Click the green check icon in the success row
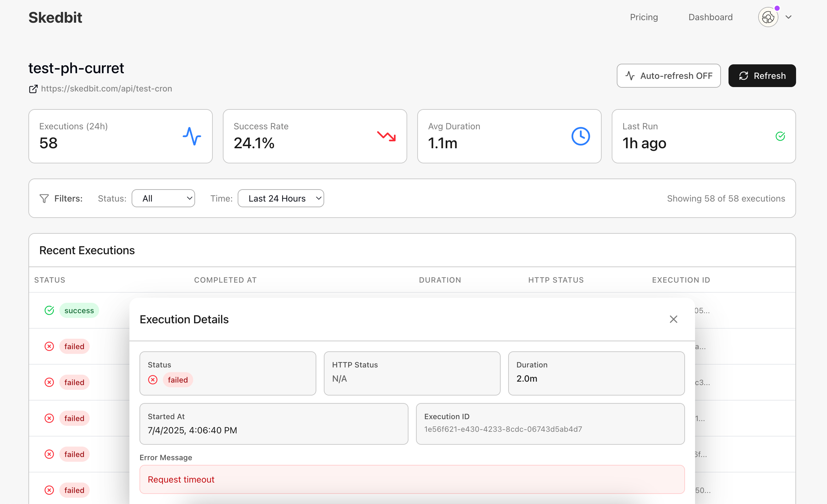The height and width of the screenshot is (504, 827). 49,311
